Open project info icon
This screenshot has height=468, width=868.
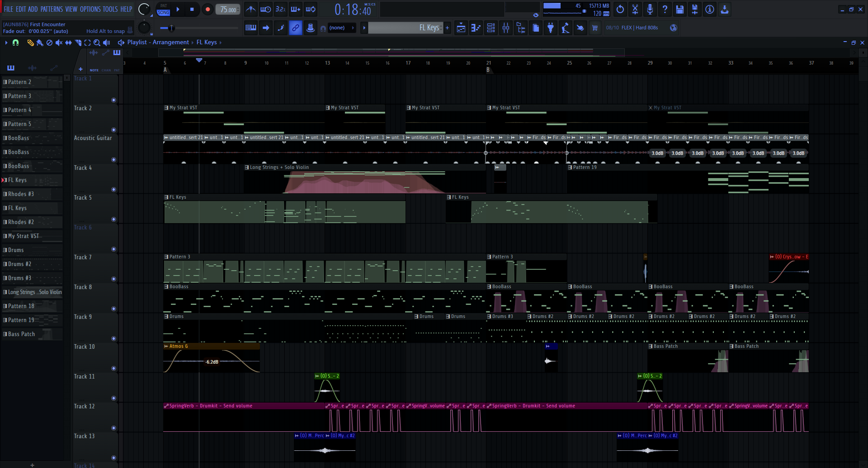(x=710, y=9)
